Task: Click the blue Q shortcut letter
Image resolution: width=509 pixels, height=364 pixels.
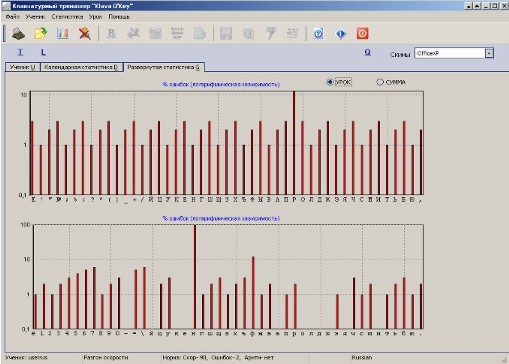Action: tap(367, 52)
